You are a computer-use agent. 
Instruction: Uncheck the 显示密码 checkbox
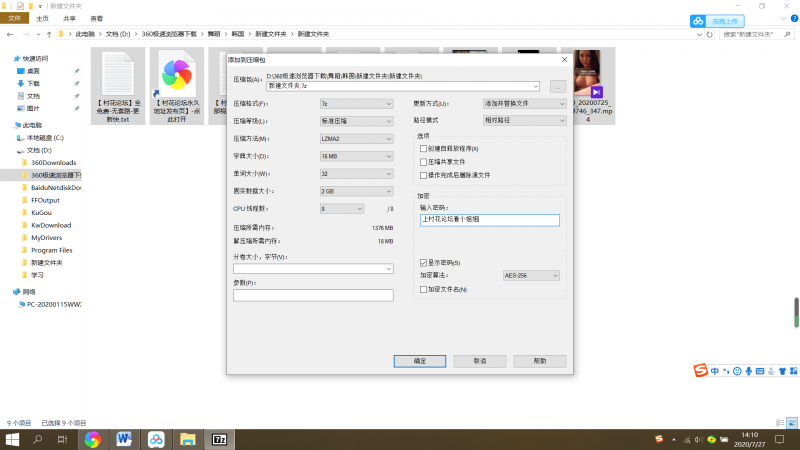pyautogui.click(x=424, y=262)
